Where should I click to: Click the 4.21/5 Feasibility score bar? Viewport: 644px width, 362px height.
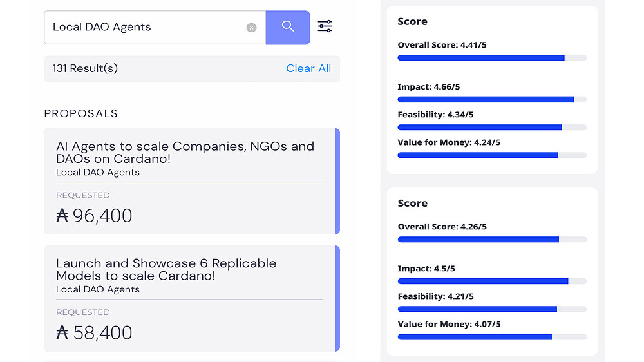tap(492, 309)
